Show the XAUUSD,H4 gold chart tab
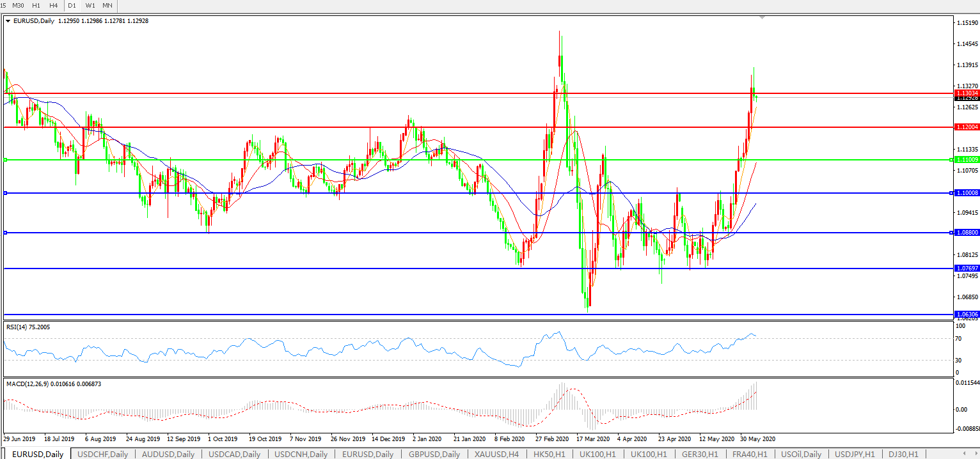980x459 pixels. (x=496, y=454)
